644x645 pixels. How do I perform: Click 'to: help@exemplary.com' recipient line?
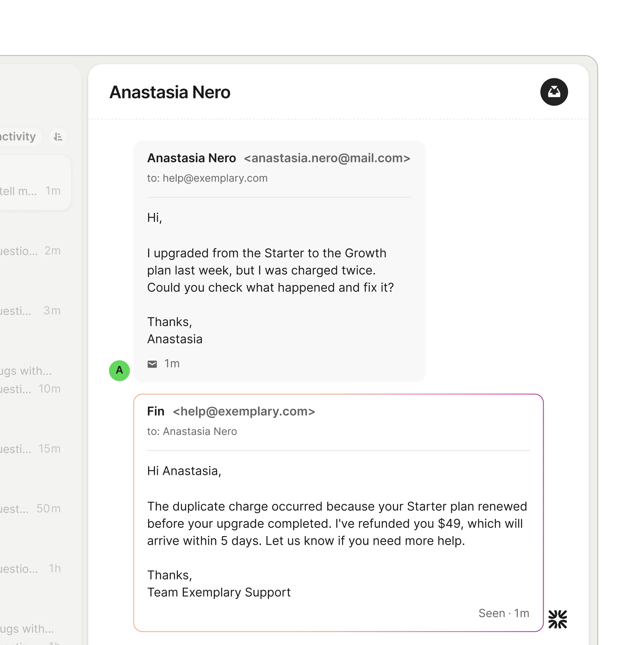click(207, 178)
